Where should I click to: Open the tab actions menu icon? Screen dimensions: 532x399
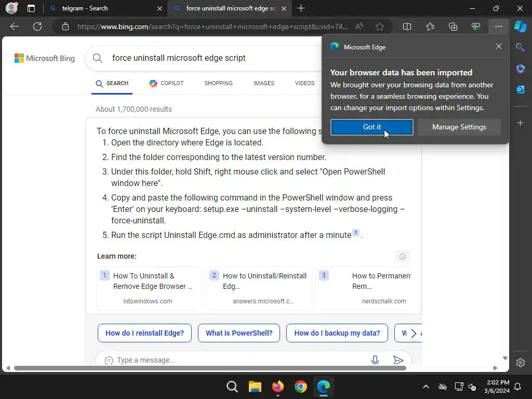[x=31, y=8]
